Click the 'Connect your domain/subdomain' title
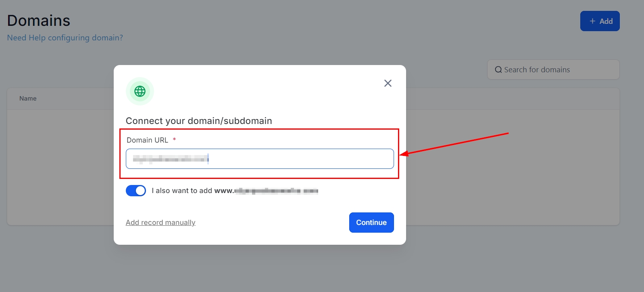The height and width of the screenshot is (292, 644). [x=199, y=121]
